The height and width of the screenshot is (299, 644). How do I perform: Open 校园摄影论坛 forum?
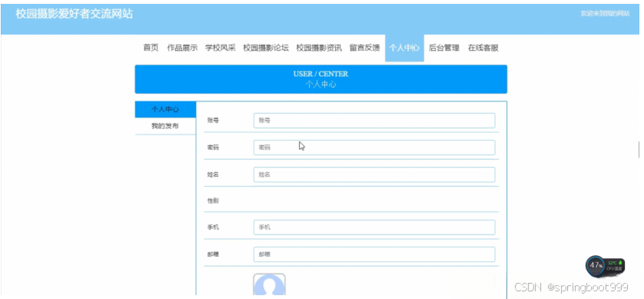click(x=266, y=48)
